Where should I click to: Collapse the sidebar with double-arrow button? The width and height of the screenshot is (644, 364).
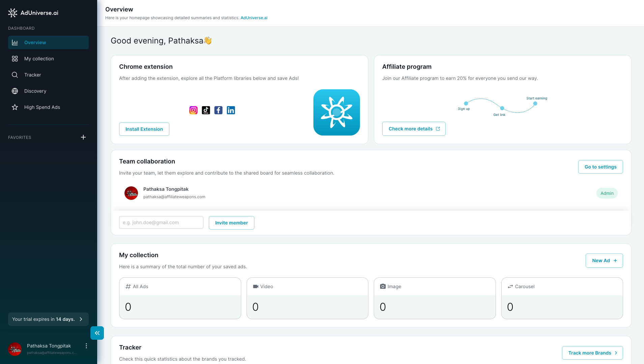pyautogui.click(x=97, y=333)
